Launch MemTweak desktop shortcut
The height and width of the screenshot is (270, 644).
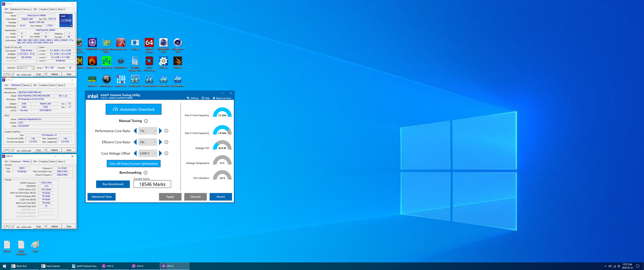121,44
